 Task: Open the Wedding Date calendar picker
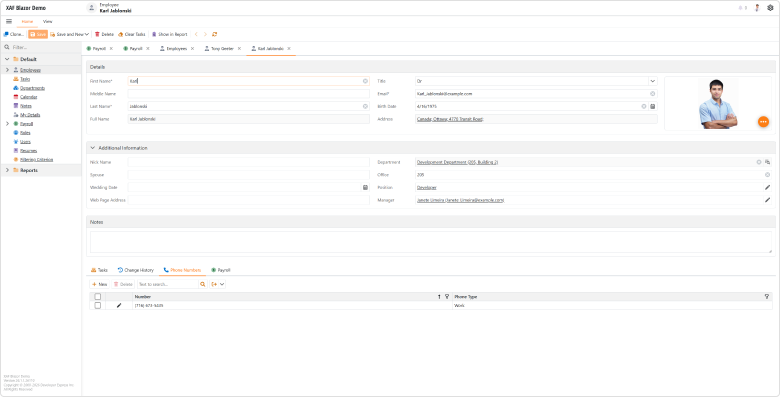[x=365, y=188]
